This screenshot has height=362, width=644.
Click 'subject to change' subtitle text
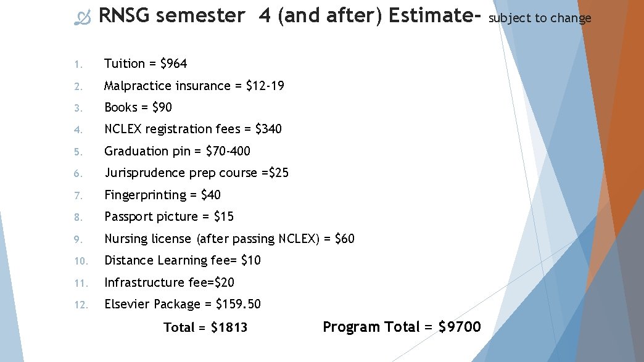[x=540, y=18]
